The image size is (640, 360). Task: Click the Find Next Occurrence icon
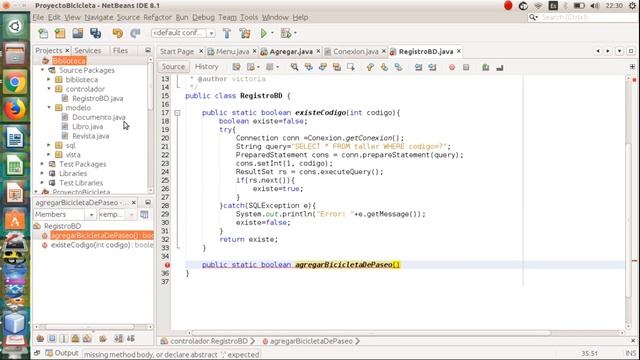[x=322, y=67]
